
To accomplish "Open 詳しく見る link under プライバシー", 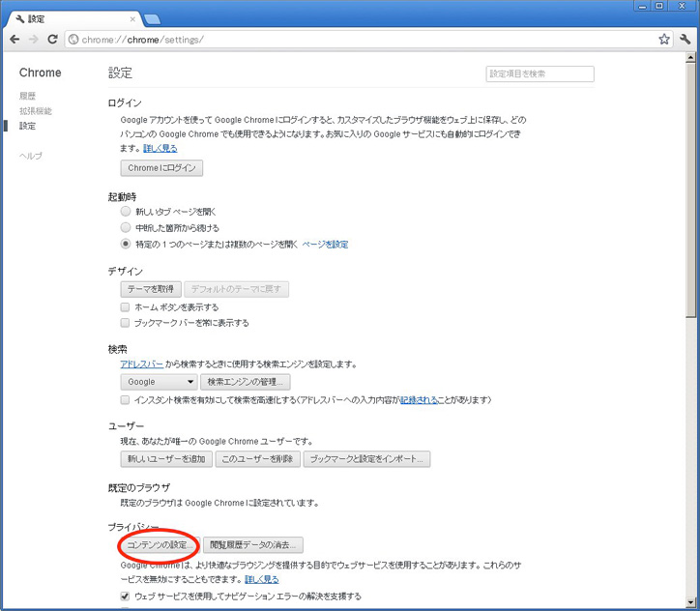I will pyautogui.click(x=262, y=579).
